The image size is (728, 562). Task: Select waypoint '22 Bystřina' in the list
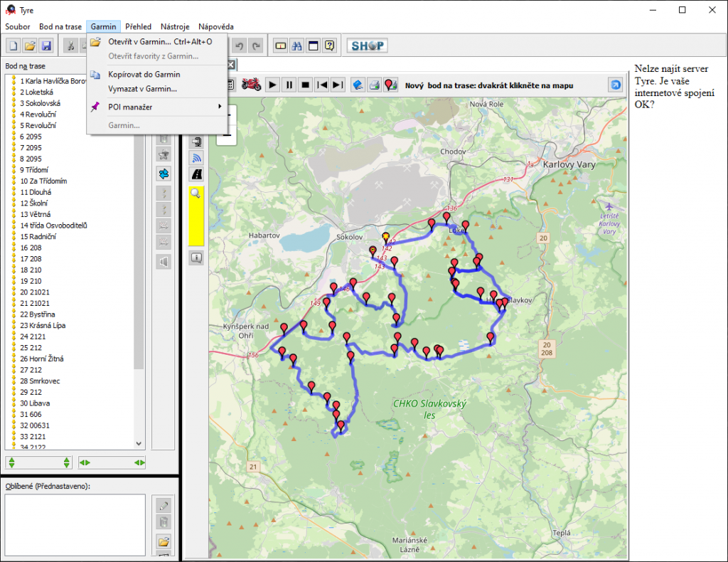tap(38, 314)
